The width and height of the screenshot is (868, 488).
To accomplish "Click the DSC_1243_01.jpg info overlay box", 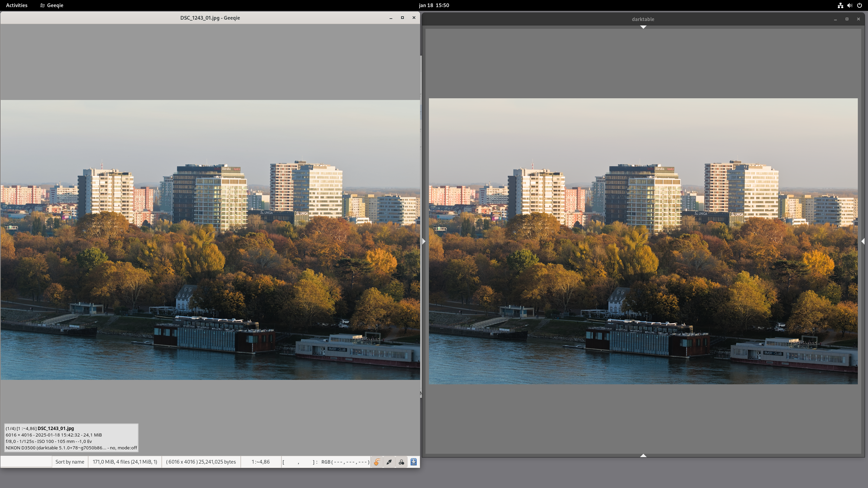I will click(71, 438).
